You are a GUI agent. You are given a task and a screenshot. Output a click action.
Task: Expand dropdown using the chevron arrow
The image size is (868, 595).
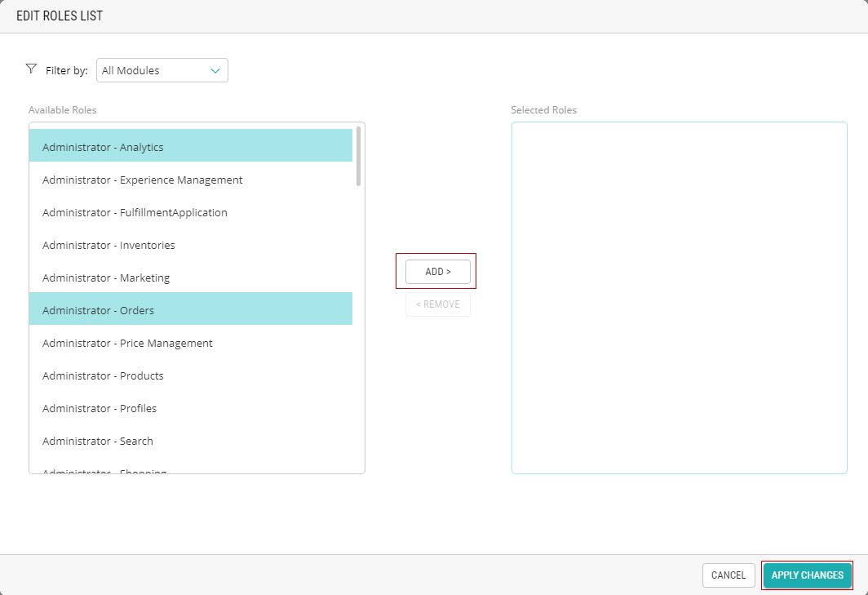point(215,71)
